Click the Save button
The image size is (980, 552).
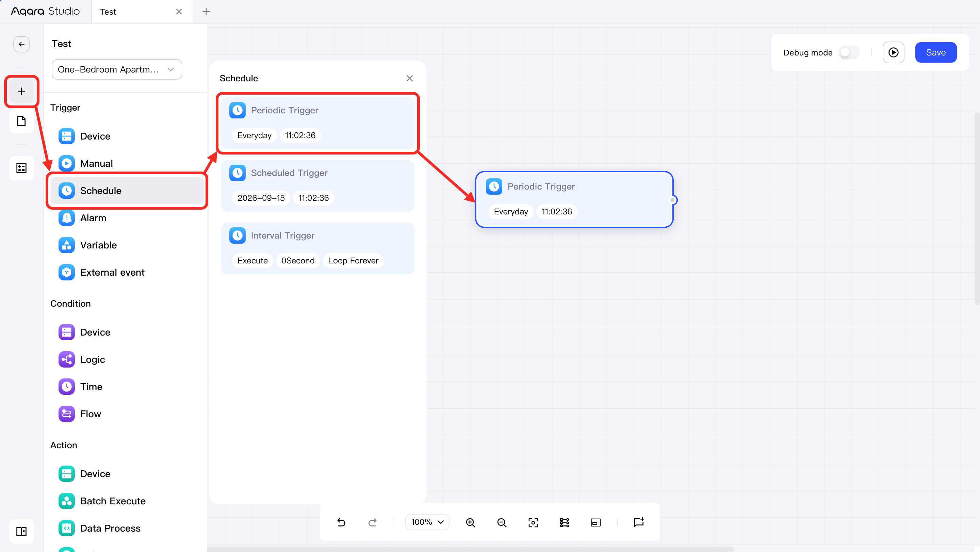click(935, 52)
